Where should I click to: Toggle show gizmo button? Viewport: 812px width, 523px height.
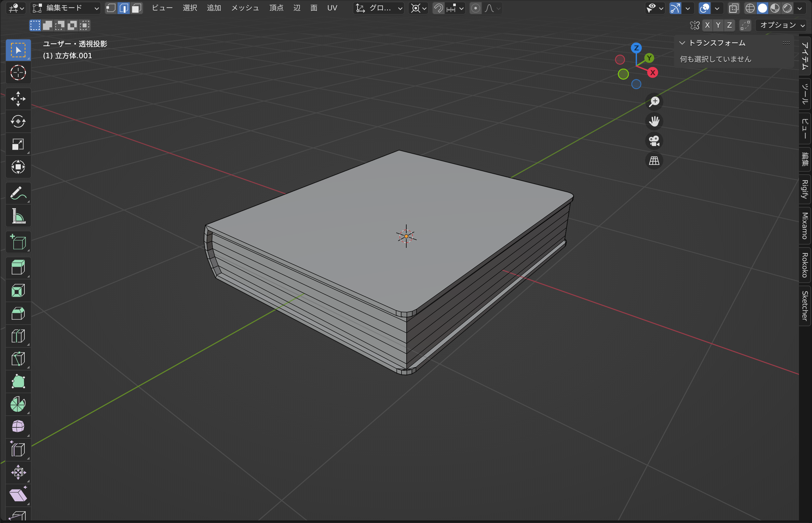pyautogui.click(x=675, y=8)
